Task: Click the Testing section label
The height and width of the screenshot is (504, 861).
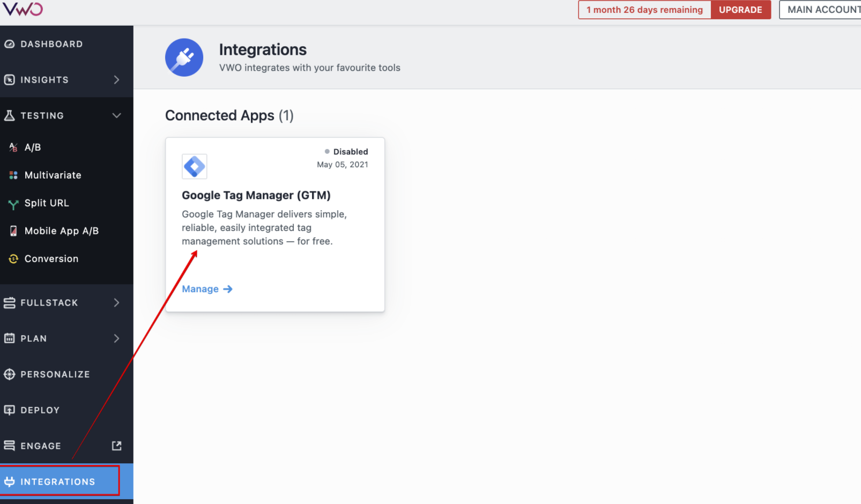Action: click(42, 115)
